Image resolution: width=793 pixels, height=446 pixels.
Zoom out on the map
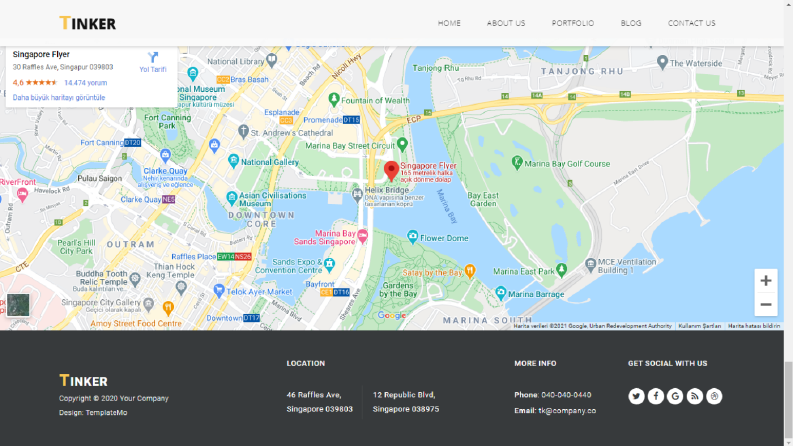tap(766, 304)
